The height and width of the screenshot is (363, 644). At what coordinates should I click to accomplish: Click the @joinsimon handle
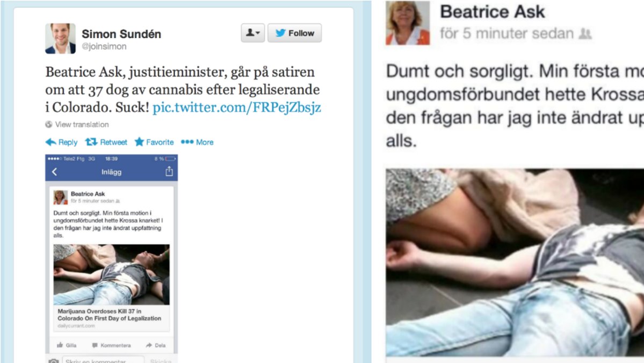[x=104, y=46]
